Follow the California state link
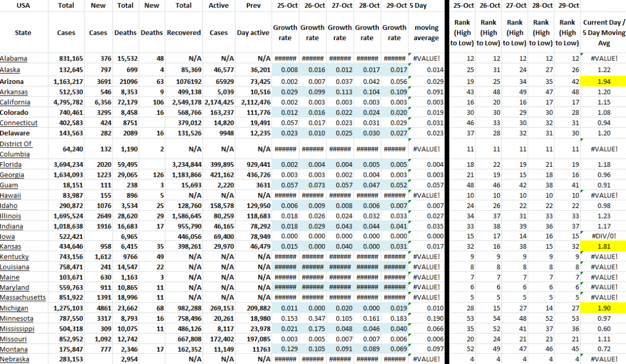The width and height of the screenshot is (626, 364). (x=15, y=102)
